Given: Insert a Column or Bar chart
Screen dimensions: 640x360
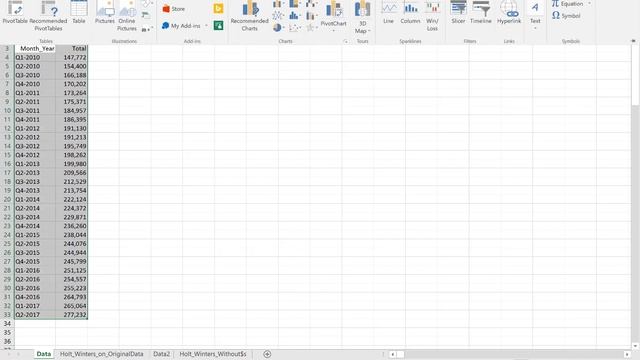Looking at the screenshot, I should [278, 4].
